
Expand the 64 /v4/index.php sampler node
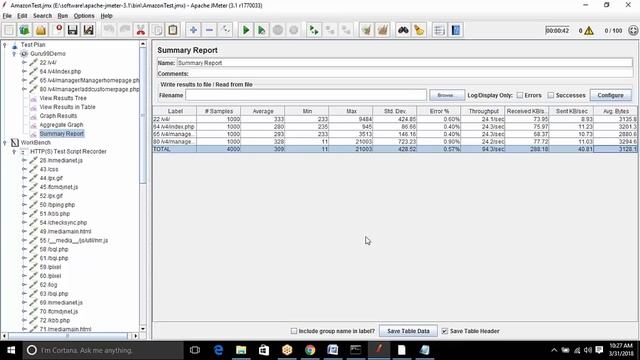tap(24, 71)
